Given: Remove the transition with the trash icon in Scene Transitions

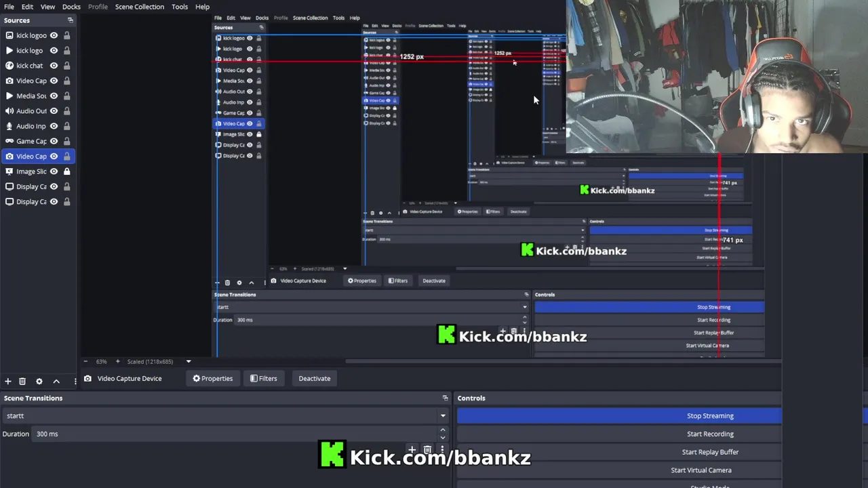Looking at the screenshot, I should [x=427, y=449].
